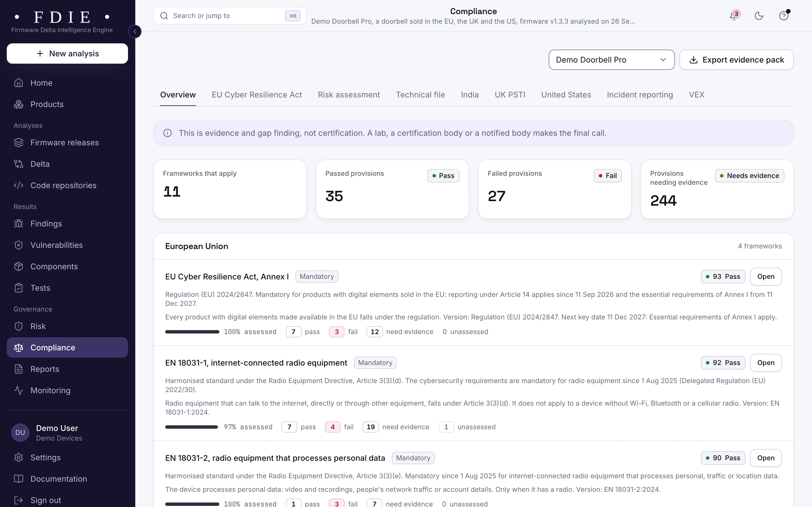Open the Demo Doorbell Pro product dropdown

[x=611, y=60]
